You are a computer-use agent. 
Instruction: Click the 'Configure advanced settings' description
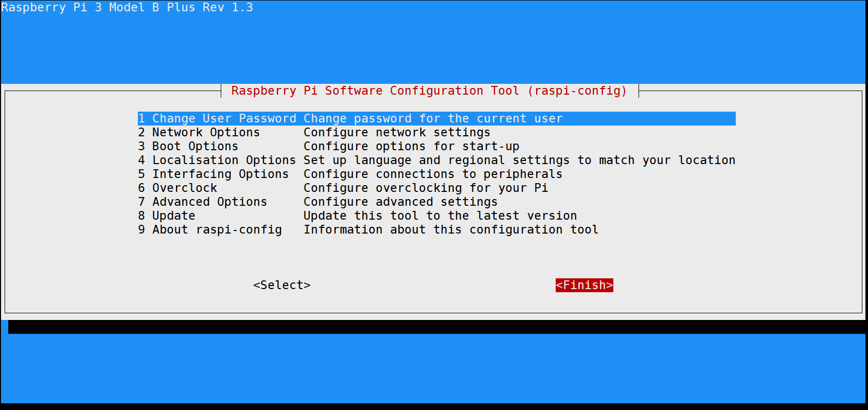click(400, 202)
